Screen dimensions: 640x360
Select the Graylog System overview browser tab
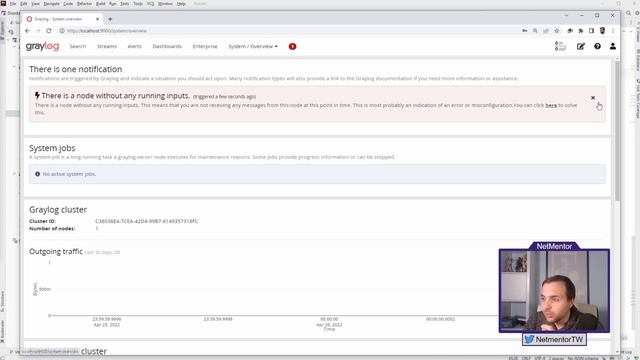click(x=63, y=19)
